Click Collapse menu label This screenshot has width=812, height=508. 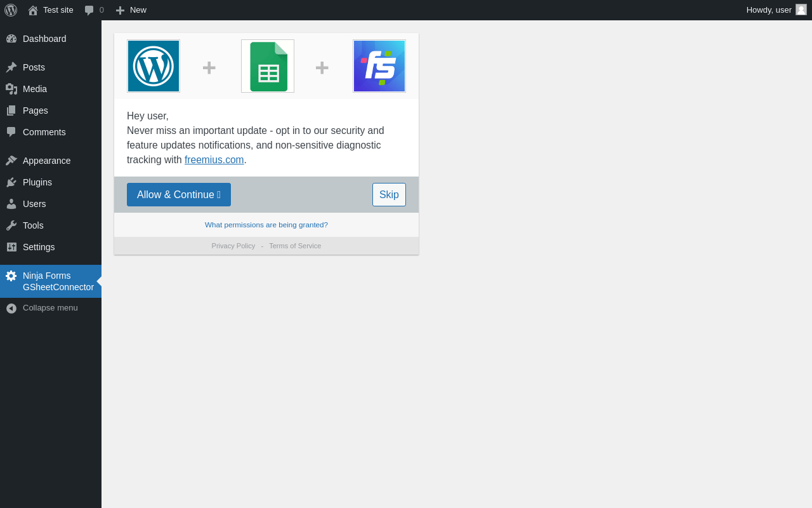[x=50, y=308]
